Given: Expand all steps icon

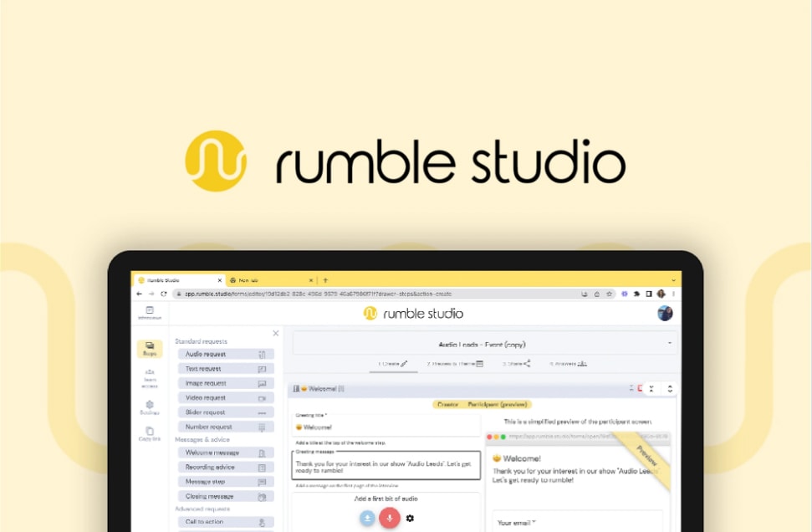Looking at the screenshot, I should coord(670,388).
